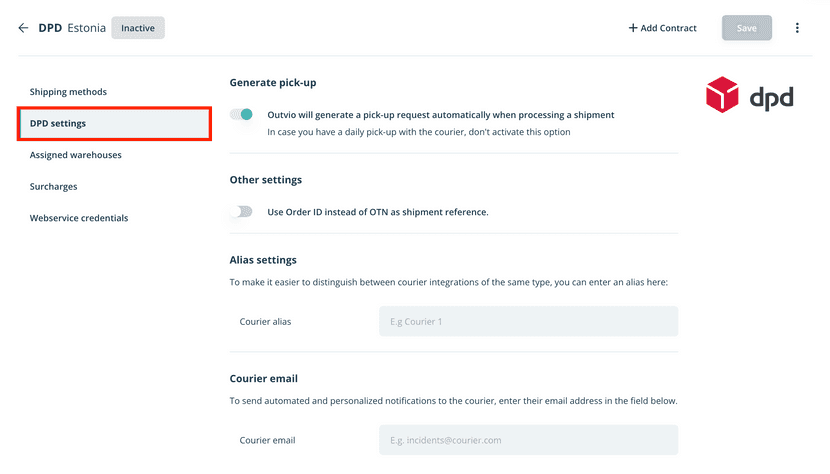Click the Generate pick-up heading
This screenshot has height=474, width=830.
(273, 83)
